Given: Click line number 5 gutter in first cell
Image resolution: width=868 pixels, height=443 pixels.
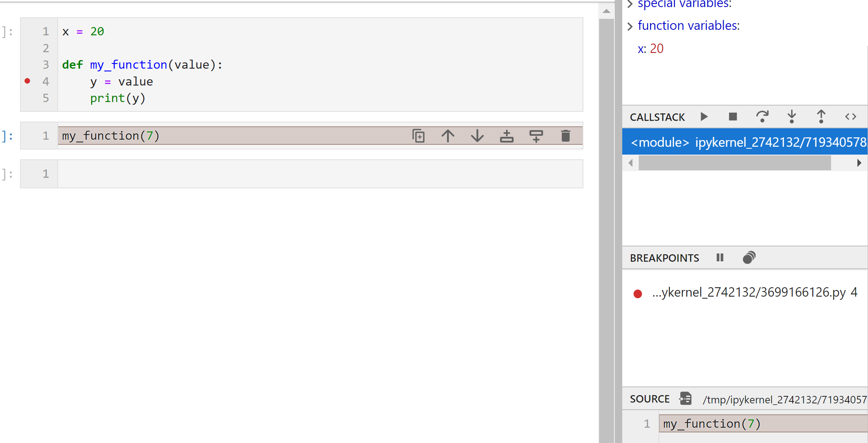Looking at the screenshot, I should [46, 98].
